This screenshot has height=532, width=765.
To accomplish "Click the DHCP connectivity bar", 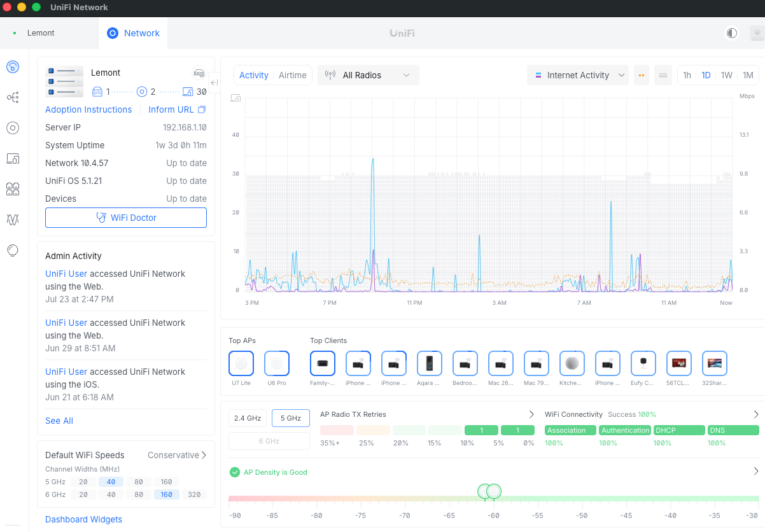I will pyautogui.click(x=679, y=430).
